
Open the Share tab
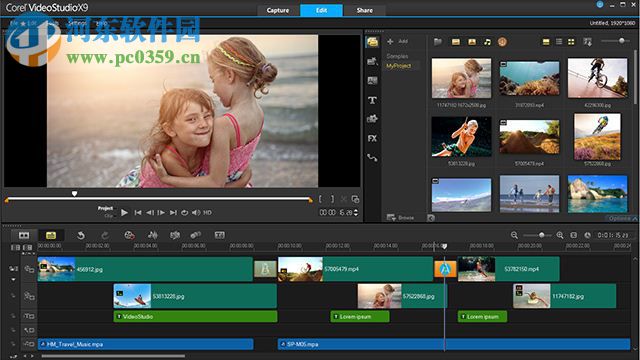coord(364,10)
